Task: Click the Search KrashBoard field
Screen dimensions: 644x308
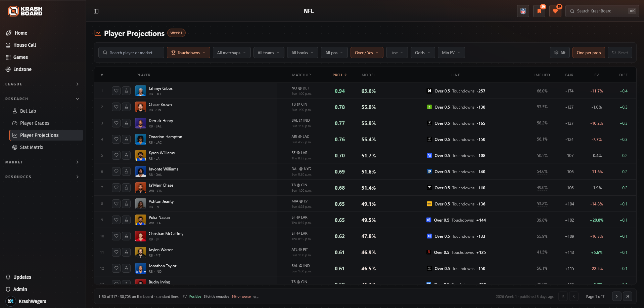Action: coord(602,11)
